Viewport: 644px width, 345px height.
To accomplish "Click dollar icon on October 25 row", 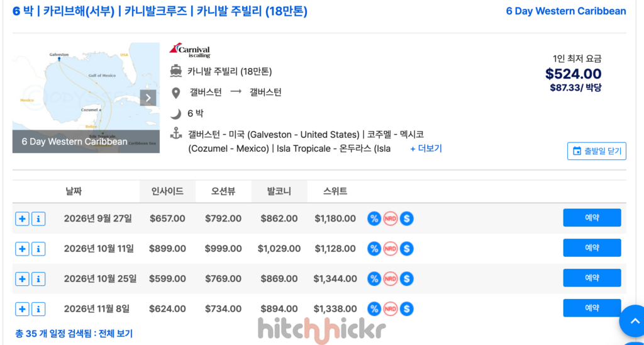I will coord(407,279).
